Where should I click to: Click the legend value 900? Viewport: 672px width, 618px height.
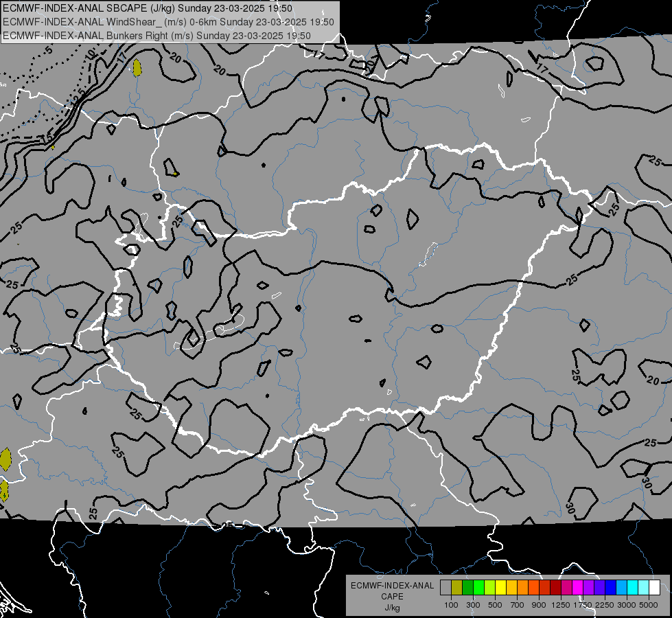click(x=539, y=605)
